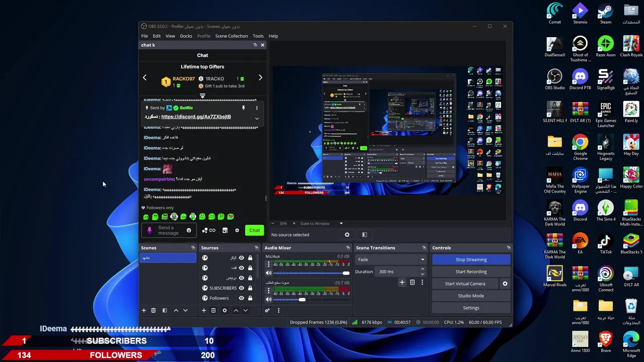Toggle visibility of Followers source
The image size is (644, 362).
tap(241, 298)
